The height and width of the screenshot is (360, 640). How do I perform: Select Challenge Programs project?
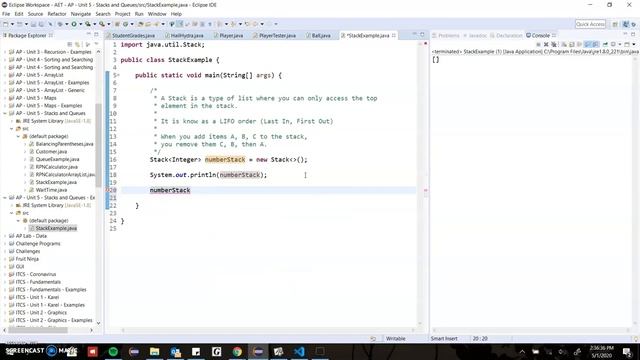click(38, 244)
